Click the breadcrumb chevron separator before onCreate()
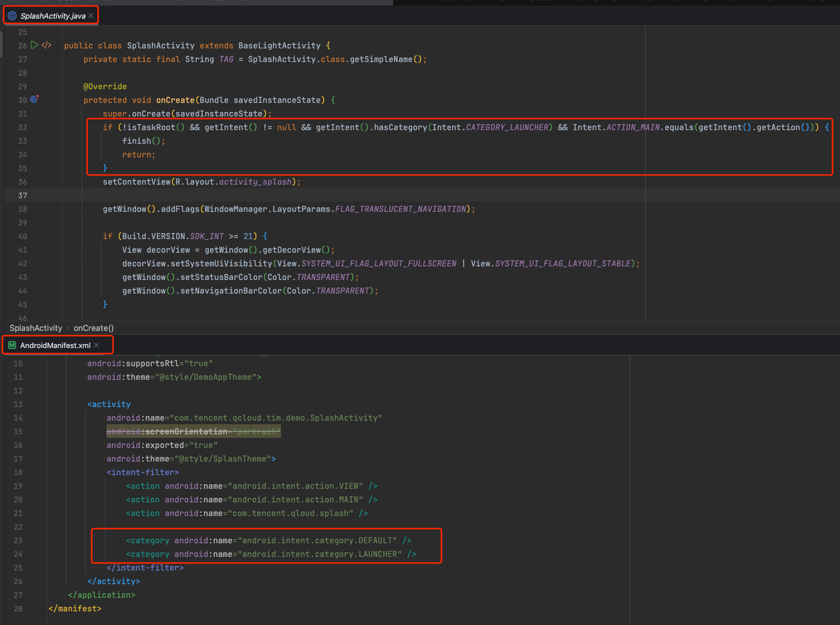The image size is (840, 625). pyautogui.click(x=68, y=328)
